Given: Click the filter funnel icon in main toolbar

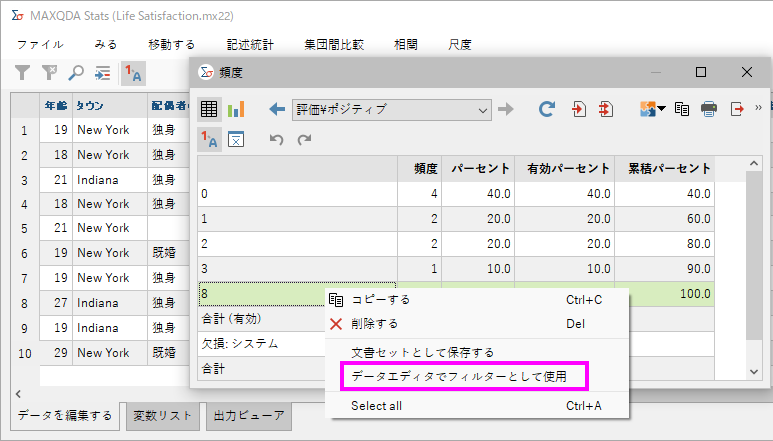Looking at the screenshot, I should click(x=22, y=73).
